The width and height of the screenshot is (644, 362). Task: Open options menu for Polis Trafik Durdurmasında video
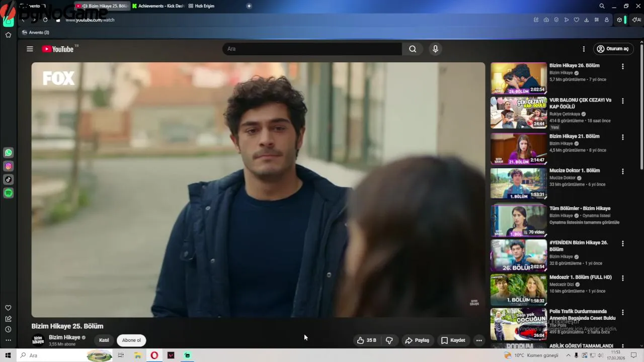point(622,312)
